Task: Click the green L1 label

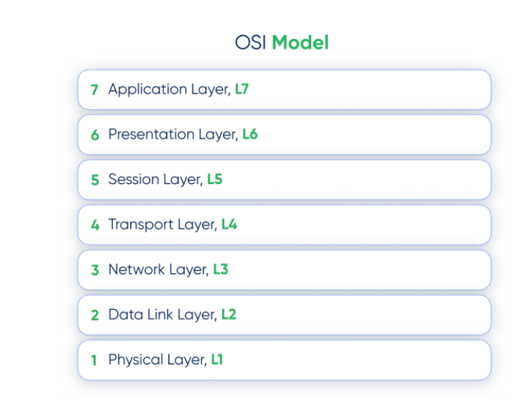Action: coord(217,360)
